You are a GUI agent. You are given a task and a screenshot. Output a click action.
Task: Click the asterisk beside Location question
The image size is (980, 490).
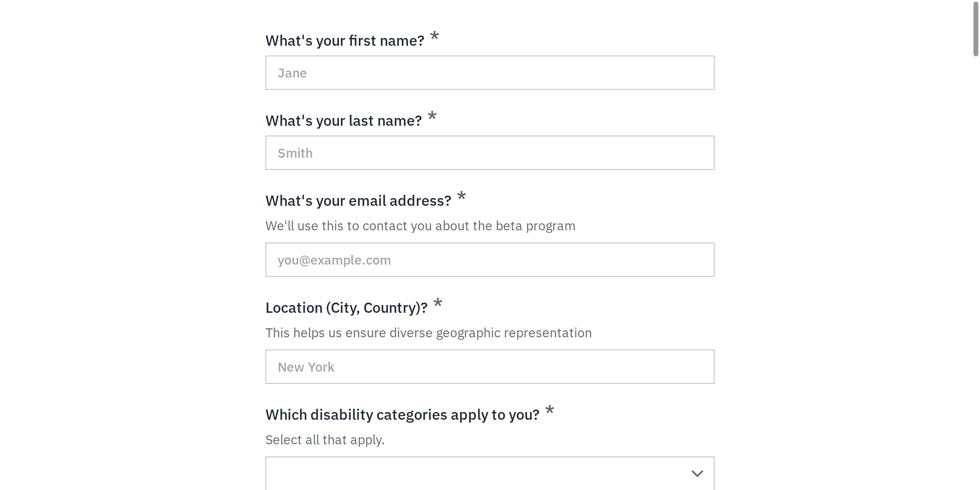[x=437, y=305]
